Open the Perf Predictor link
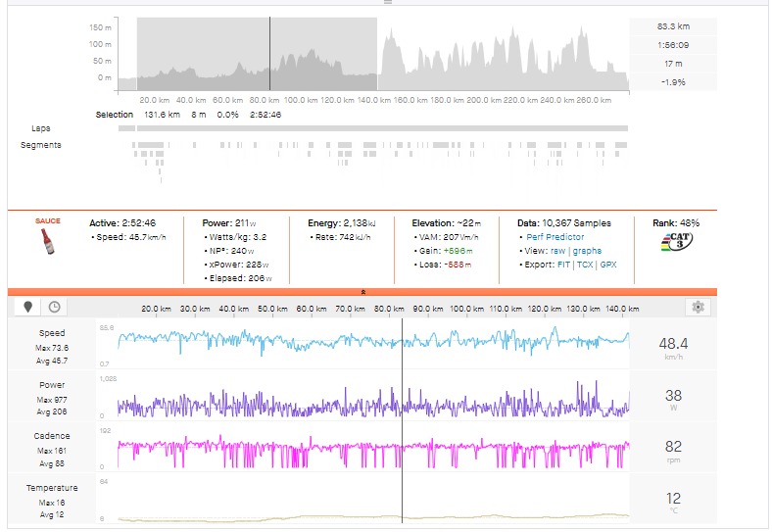The image size is (772, 532). (555, 237)
